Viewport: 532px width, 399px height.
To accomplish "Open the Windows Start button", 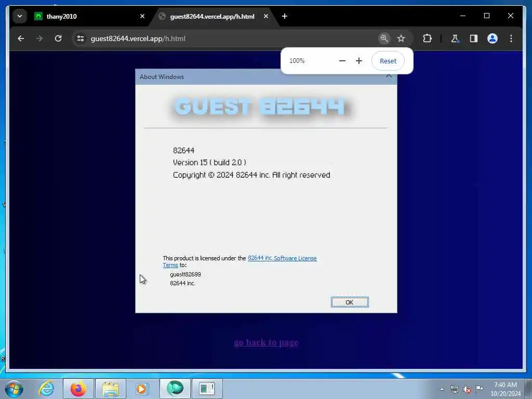I will click(14, 389).
